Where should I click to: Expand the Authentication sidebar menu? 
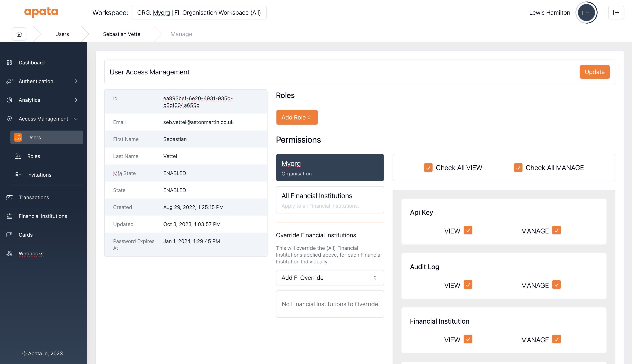tap(43, 81)
